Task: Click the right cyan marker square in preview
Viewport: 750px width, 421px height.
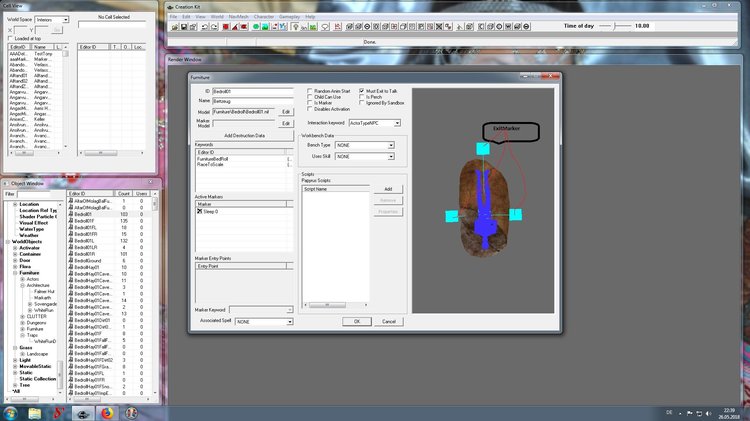Action: [515, 215]
